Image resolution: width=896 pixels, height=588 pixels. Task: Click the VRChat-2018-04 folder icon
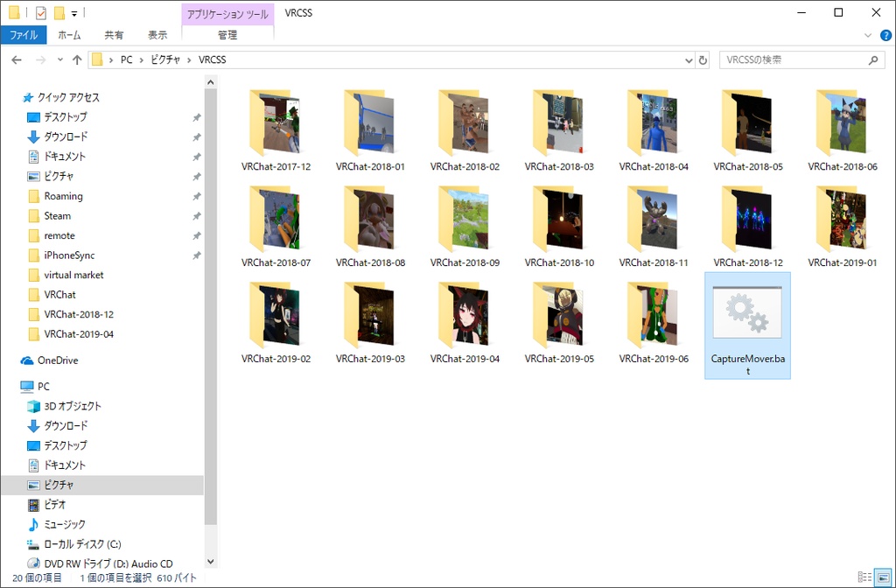653,122
